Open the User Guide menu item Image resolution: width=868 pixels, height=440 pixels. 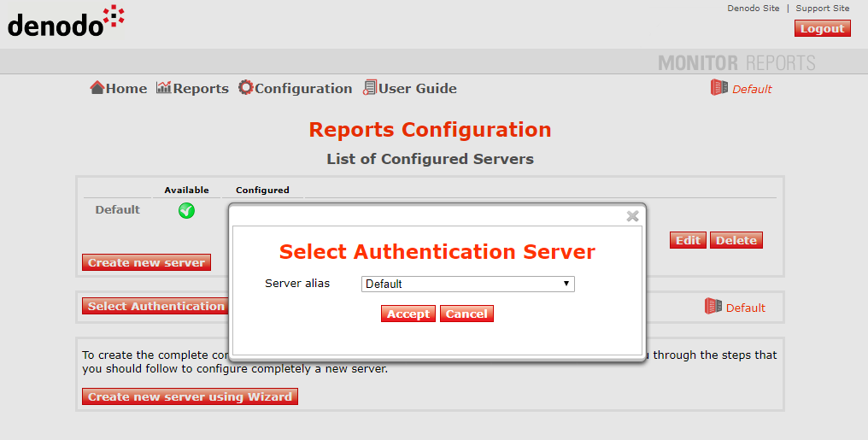(x=418, y=89)
